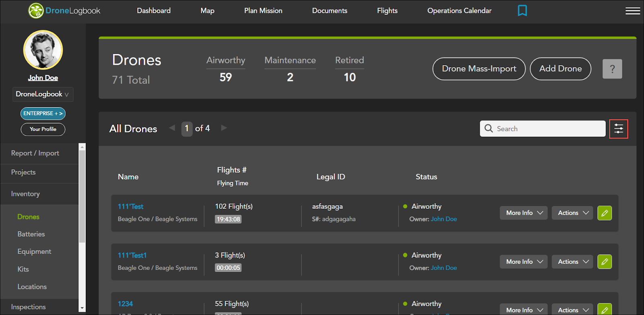Open the DroneLogbook company dropdown

point(43,94)
